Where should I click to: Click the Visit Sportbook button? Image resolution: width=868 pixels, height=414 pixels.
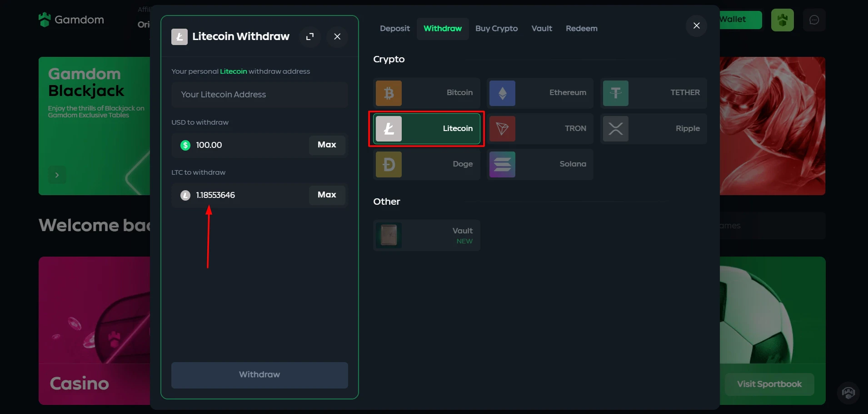(x=769, y=384)
